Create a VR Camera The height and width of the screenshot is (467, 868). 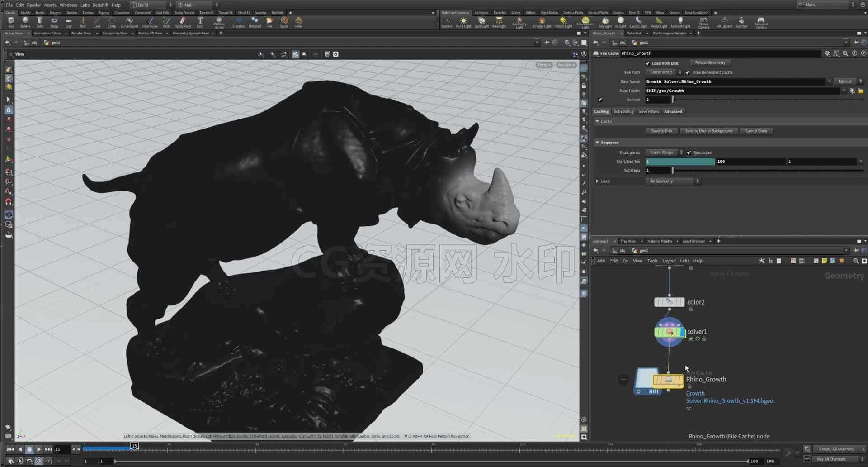point(724,22)
